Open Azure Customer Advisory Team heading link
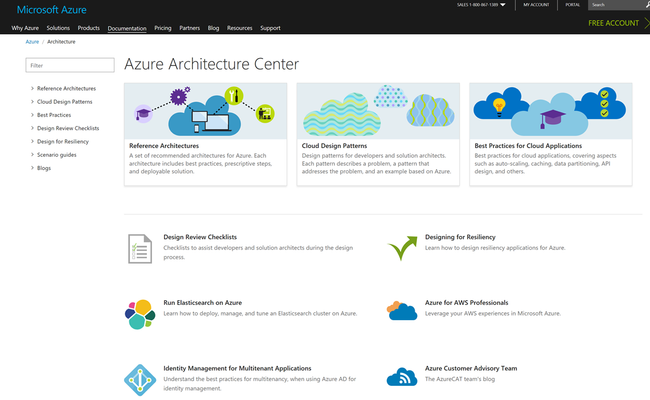650x400 pixels. [471, 368]
